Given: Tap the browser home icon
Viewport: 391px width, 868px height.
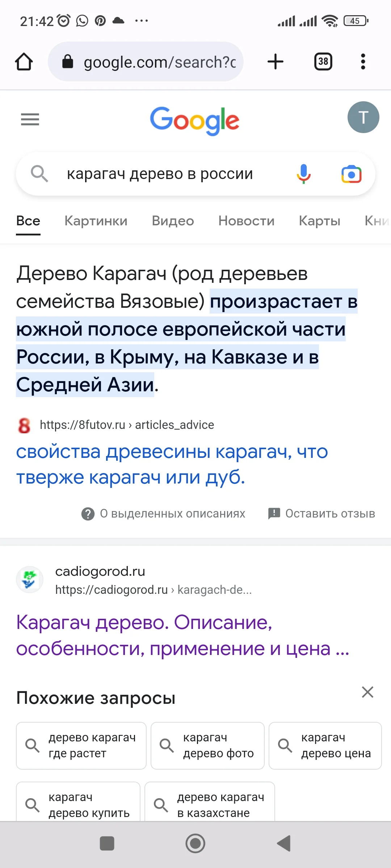Looking at the screenshot, I should [x=24, y=61].
